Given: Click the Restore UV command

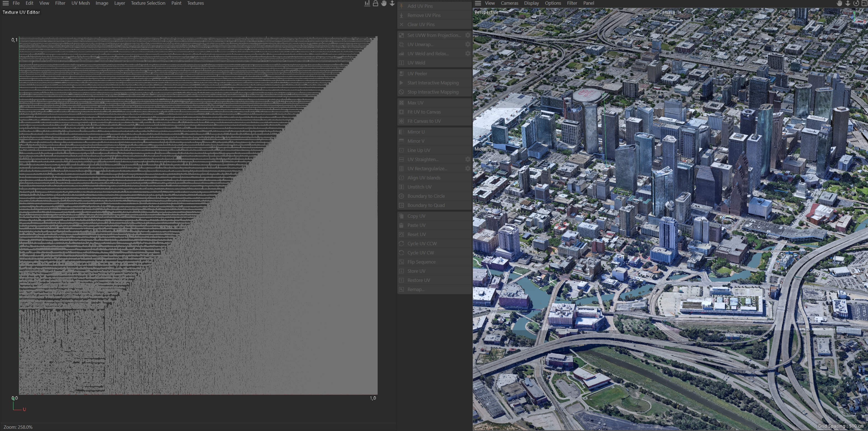Looking at the screenshot, I should [x=434, y=280].
